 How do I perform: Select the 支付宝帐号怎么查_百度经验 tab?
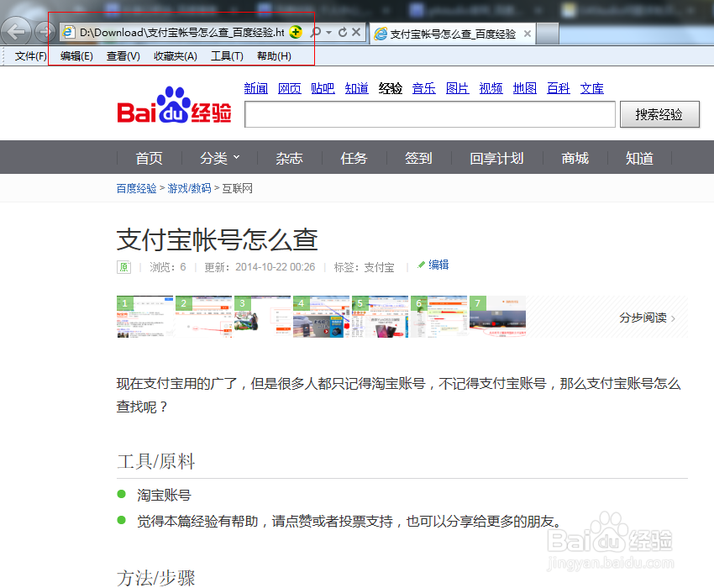[x=452, y=34]
